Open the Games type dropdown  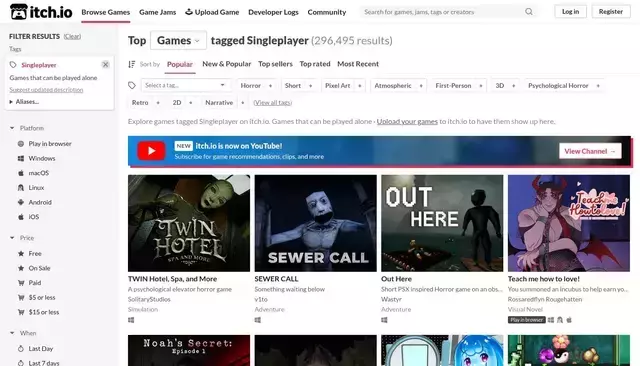click(x=178, y=40)
